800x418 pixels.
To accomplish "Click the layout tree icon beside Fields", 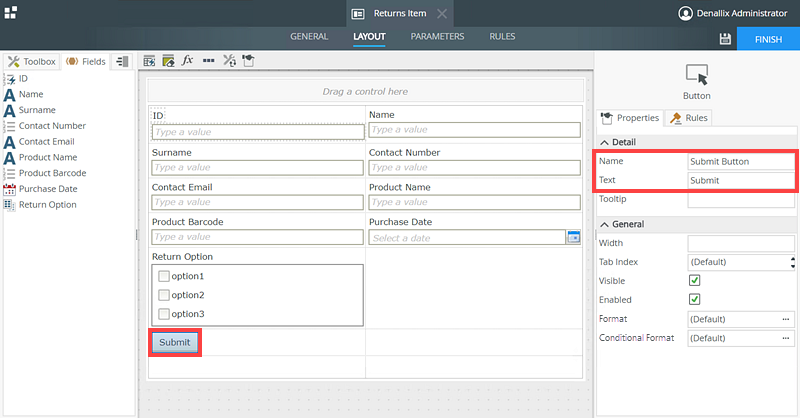I will [x=122, y=61].
